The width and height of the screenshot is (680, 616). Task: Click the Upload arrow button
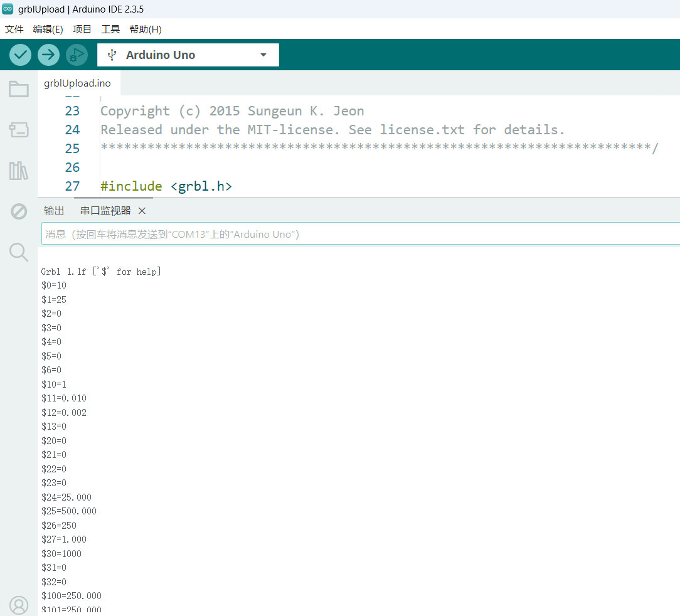48,55
